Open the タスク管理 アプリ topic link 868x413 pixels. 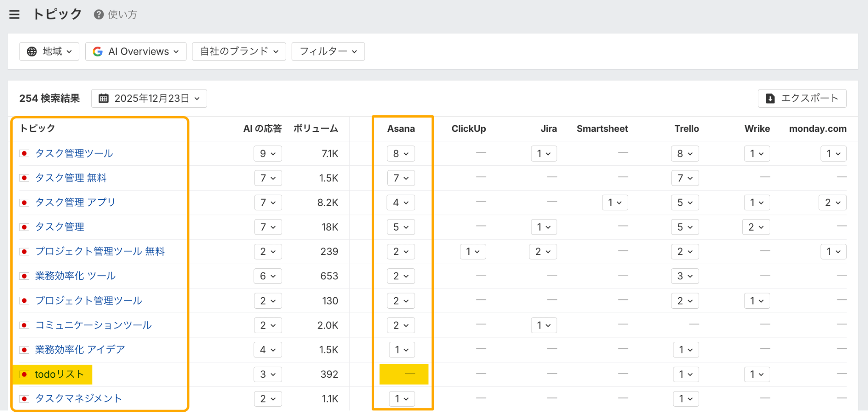75,202
